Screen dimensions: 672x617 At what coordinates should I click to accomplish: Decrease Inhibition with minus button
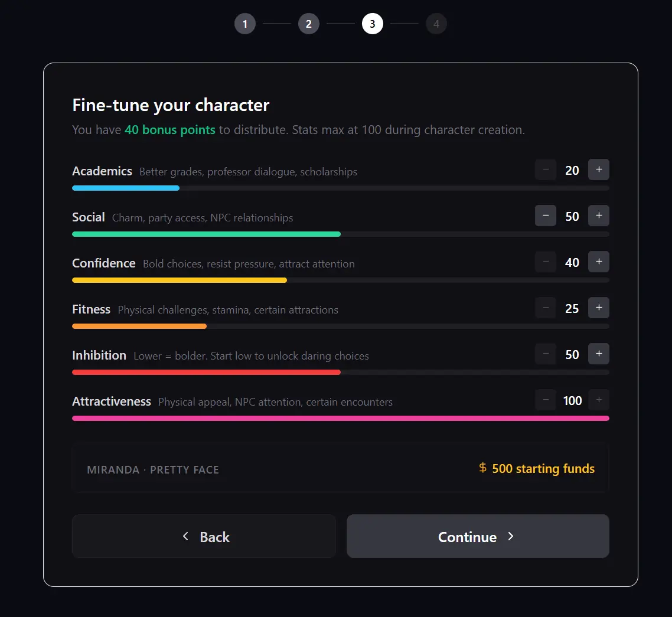coord(546,354)
